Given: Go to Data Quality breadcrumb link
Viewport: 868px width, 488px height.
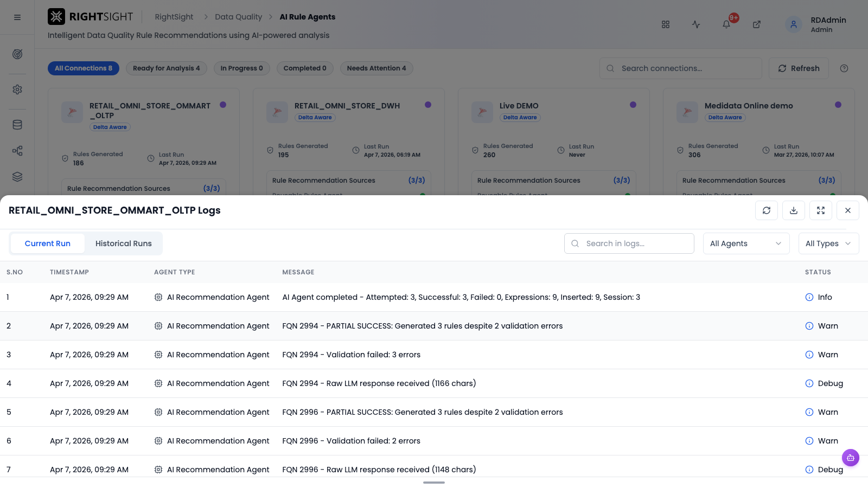Looking at the screenshot, I should pos(238,17).
